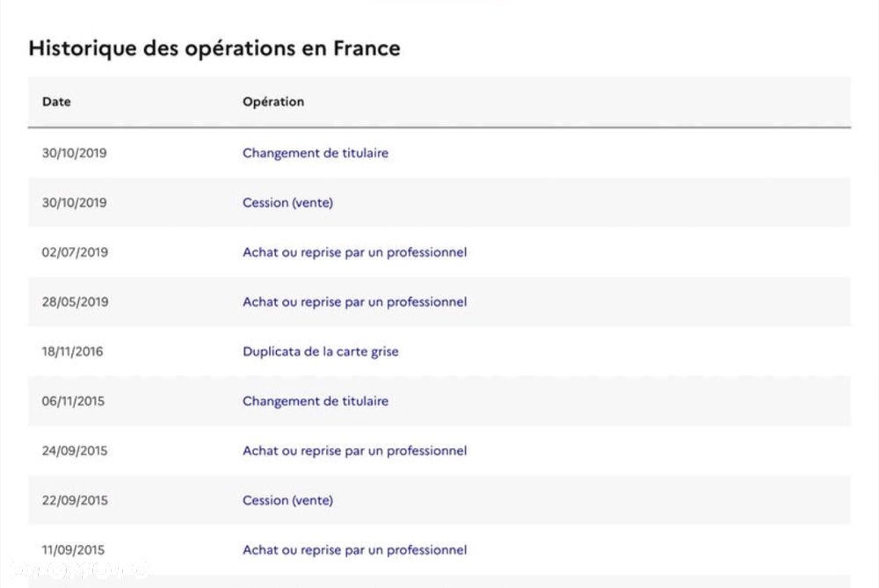Select the 06/11/2015 date cell
Screen dimensions: 879x588
point(73,402)
